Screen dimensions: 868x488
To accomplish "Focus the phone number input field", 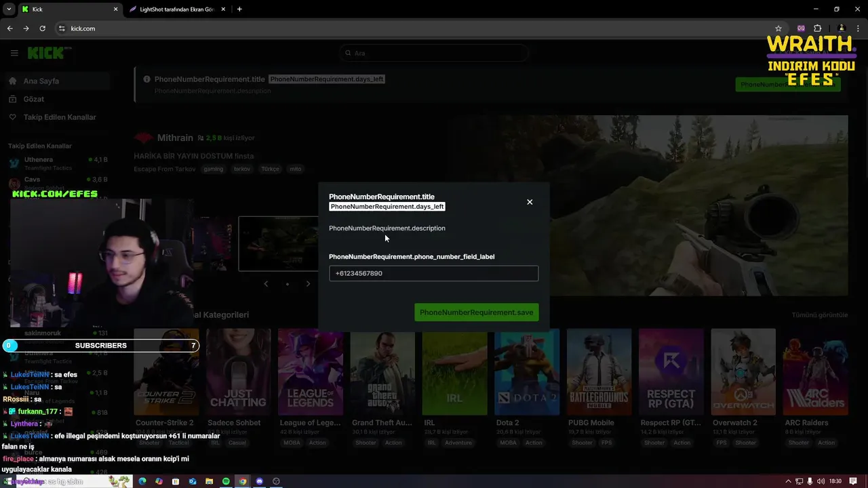I will pyautogui.click(x=433, y=273).
